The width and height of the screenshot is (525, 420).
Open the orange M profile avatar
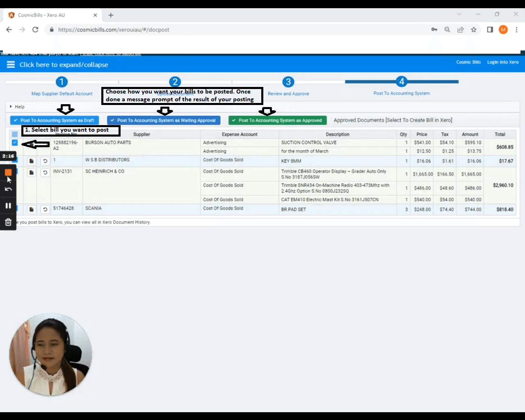tap(503, 30)
